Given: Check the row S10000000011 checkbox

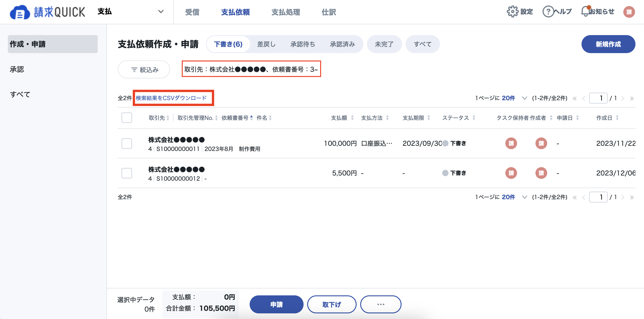Looking at the screenshot, I should click(x=127, y=143).
